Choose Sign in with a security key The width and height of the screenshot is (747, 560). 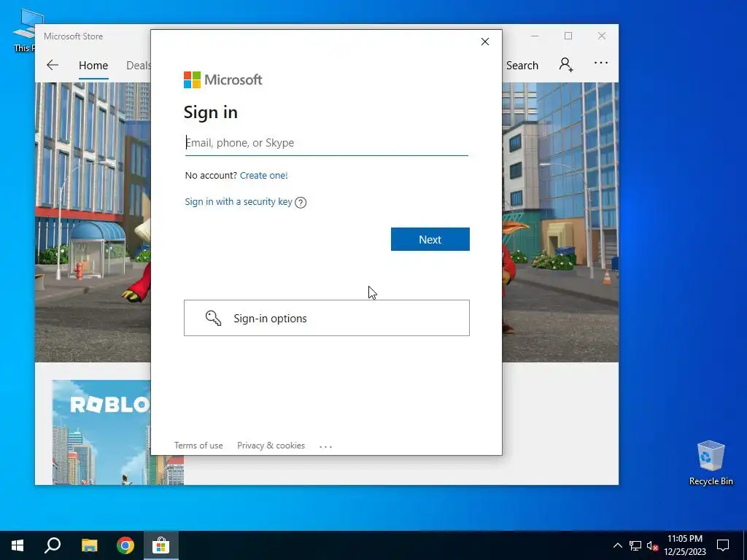click(239, 202)
